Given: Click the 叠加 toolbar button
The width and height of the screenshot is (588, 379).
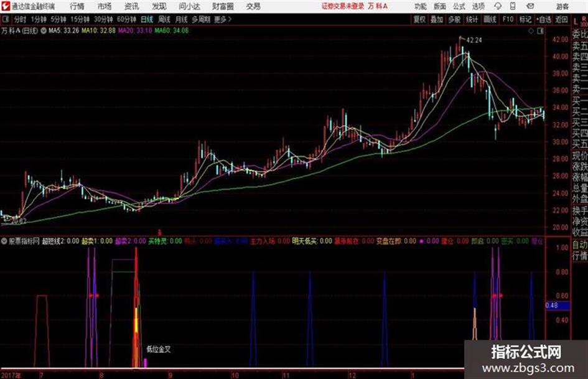Looking at the screenshot, I should [x=437, y=19].
